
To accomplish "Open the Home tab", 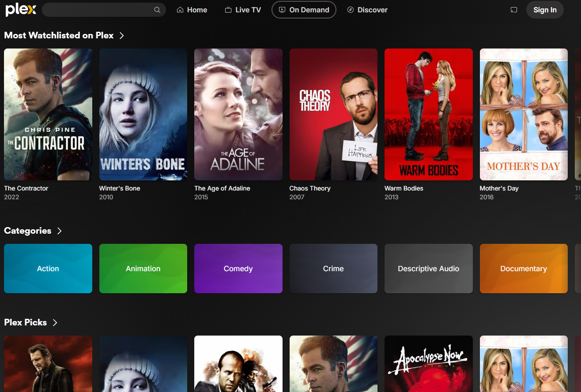I will [x=192, y=10].
